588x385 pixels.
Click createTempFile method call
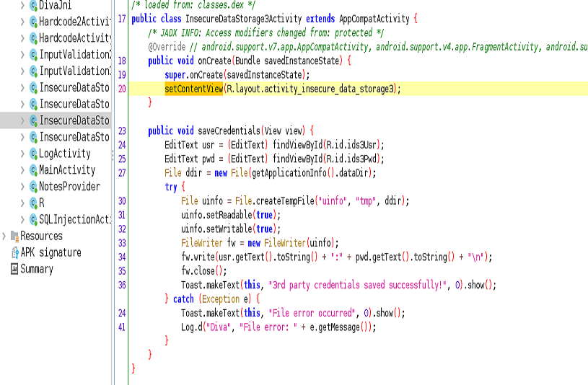click(285, 201)
